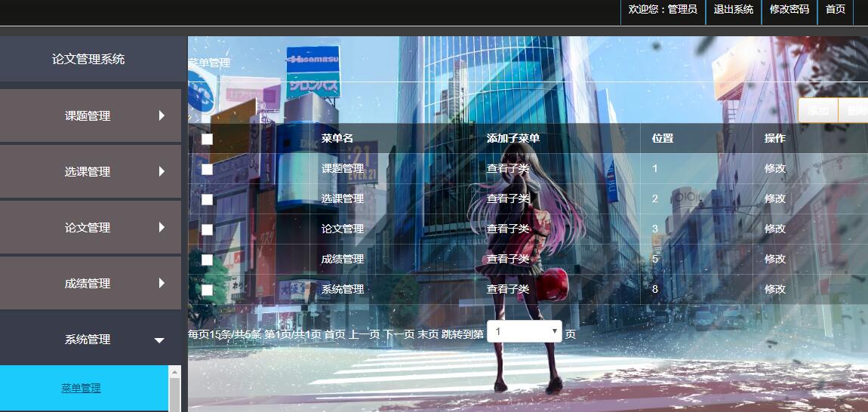This screenshot has width=868, height=412.
Task: Click the 上一页 pagination link
Action: tap(365, 334)
